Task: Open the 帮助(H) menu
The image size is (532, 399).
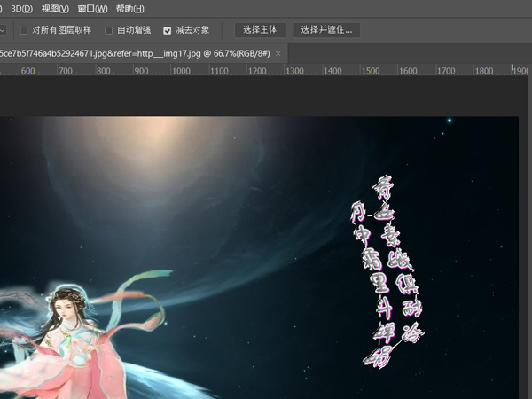Action: click(129, 9)
